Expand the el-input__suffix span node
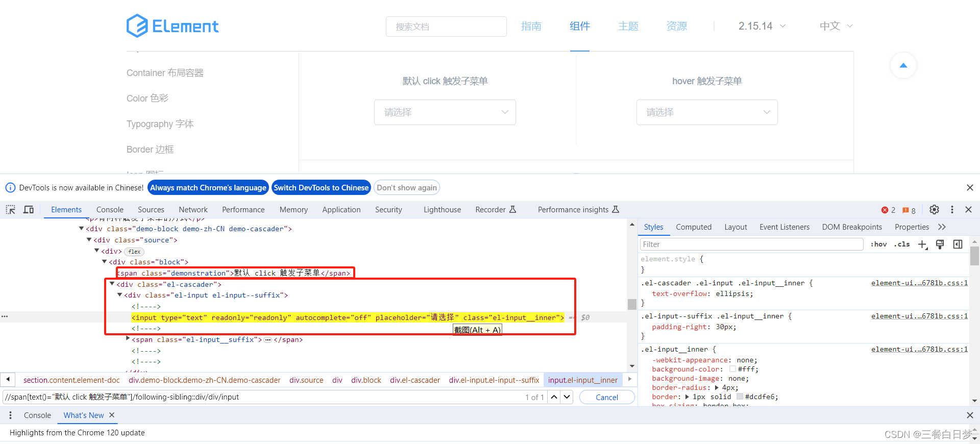Image resolution: width=980 pixels, height=444 pixels. [128, 339]
